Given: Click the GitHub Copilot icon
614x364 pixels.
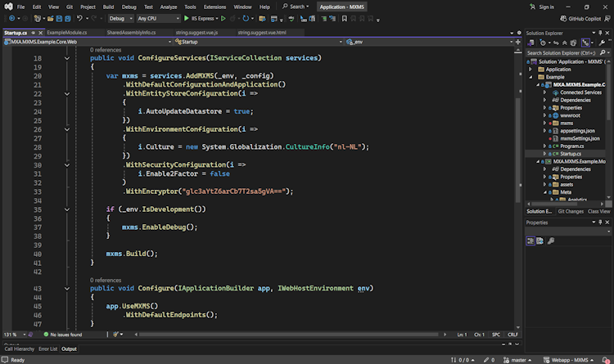Looking at the screenshot, I should [564, 18].
